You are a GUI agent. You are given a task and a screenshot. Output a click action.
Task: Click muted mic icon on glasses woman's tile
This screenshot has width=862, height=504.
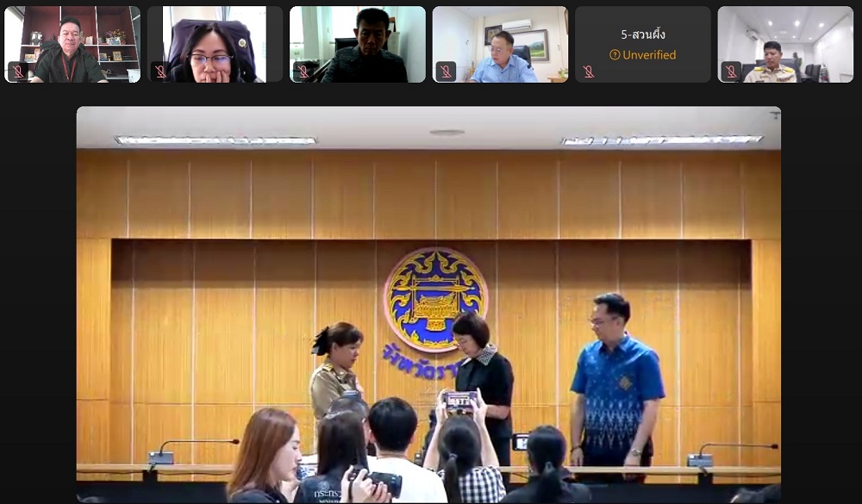(x=160, y=72)
